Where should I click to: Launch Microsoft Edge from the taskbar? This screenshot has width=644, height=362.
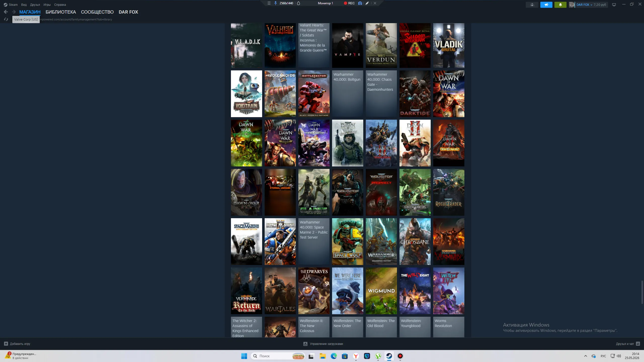[334, 356]
